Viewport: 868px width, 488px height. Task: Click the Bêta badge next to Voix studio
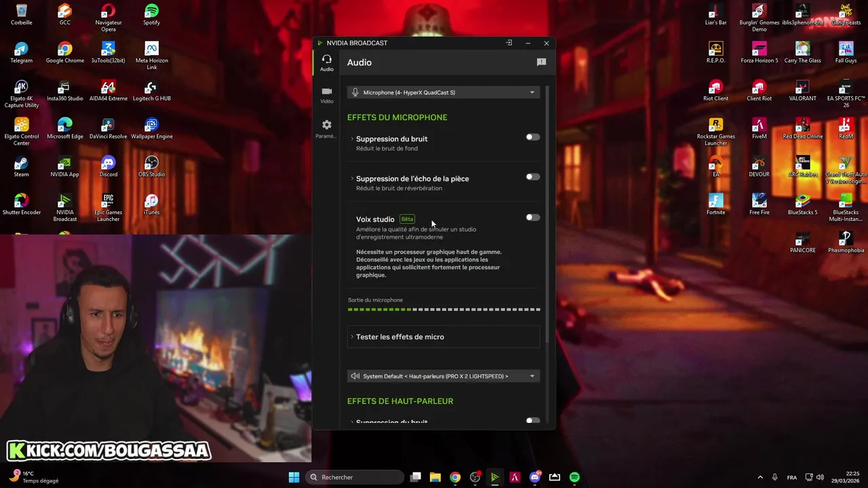(407, 219)
